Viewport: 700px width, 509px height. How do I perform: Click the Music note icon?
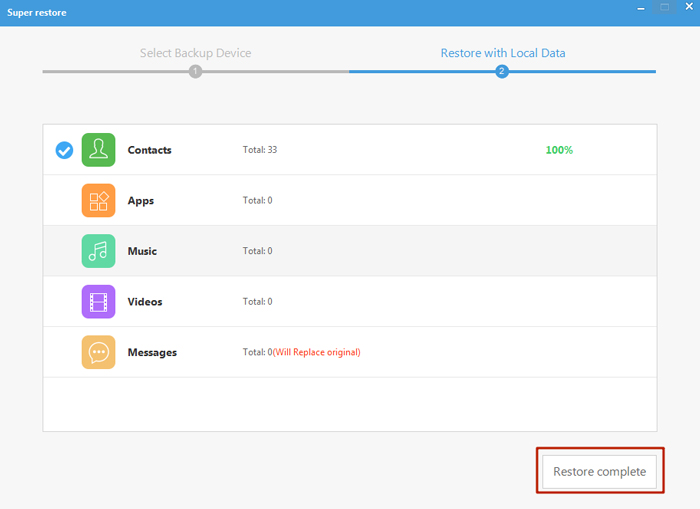tap(98, 251)
